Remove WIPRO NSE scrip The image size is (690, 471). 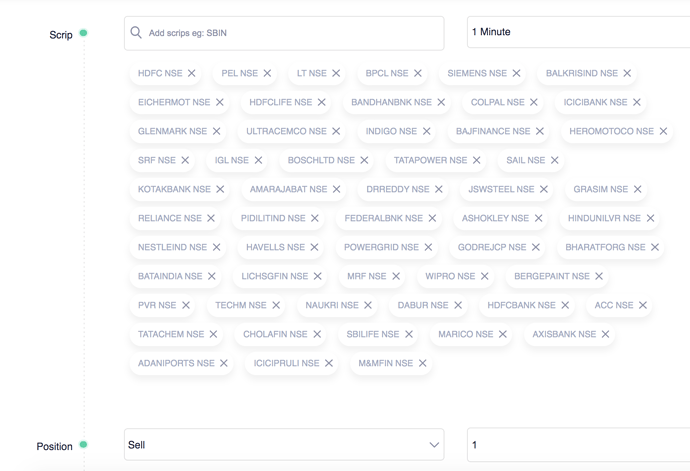click(x=484, y=276)
